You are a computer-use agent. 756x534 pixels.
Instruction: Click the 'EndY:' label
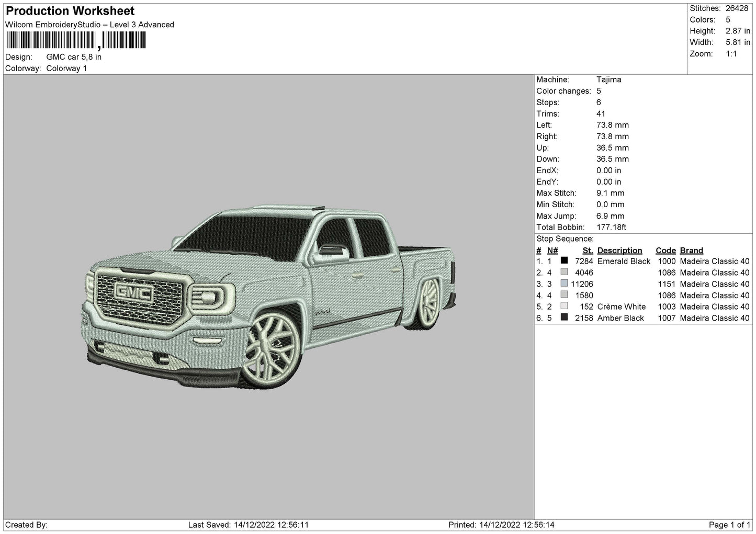click(547, 182)
